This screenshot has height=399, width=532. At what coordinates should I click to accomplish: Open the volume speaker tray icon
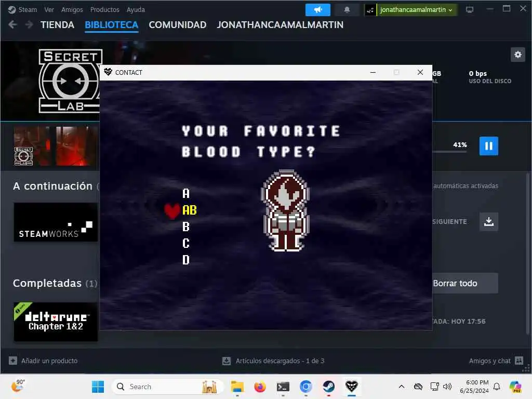[447, 387]
